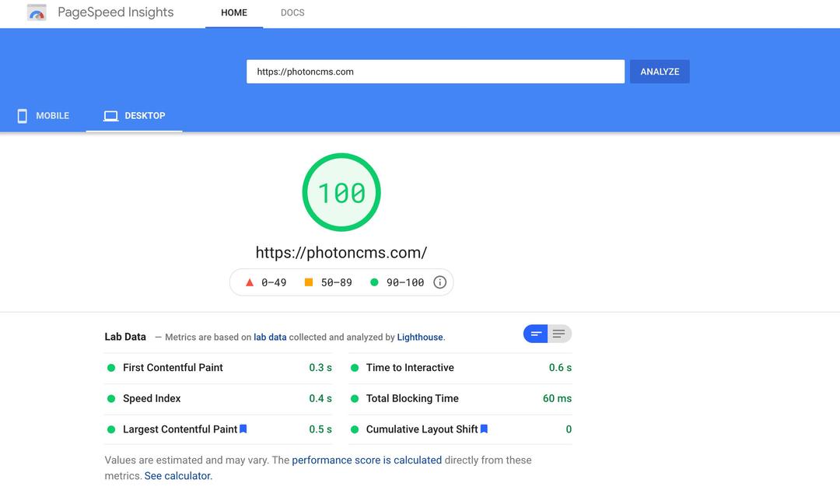The image size is (840, 504).
Task: Open the 'lab data' link
Action: click(270, 338)
